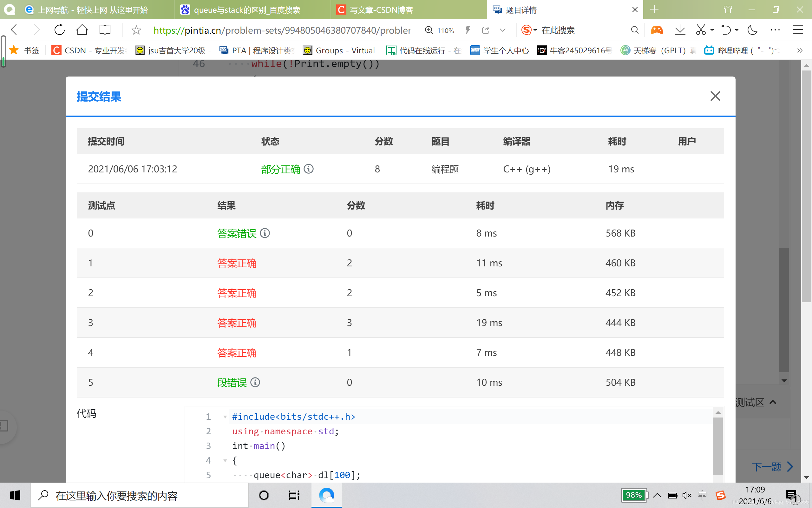Open the '牛客245029616号' bookmark
Image resolution: width=812 pixels, height=508 pixels.
[x=574, y=50]
